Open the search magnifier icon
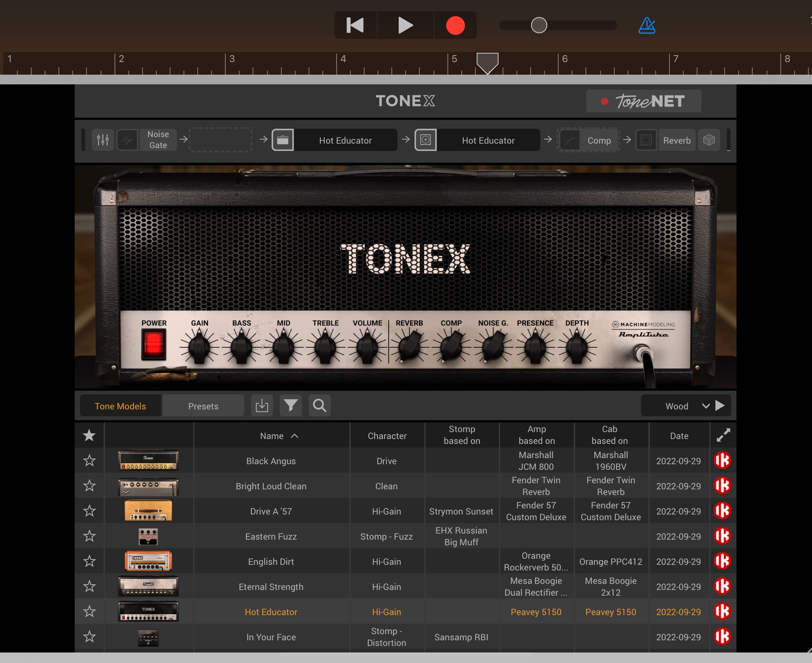The width and height of the screenshot is (812, 663). click(320, 405)
